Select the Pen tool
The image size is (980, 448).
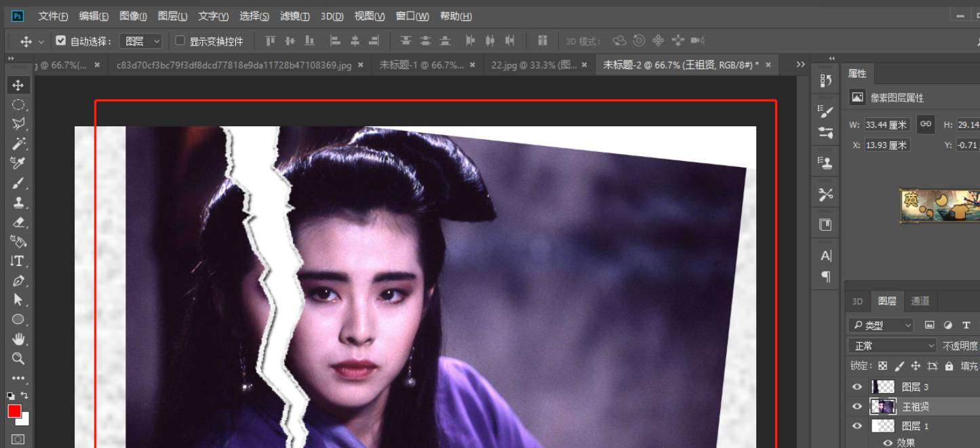coord(18,280)
